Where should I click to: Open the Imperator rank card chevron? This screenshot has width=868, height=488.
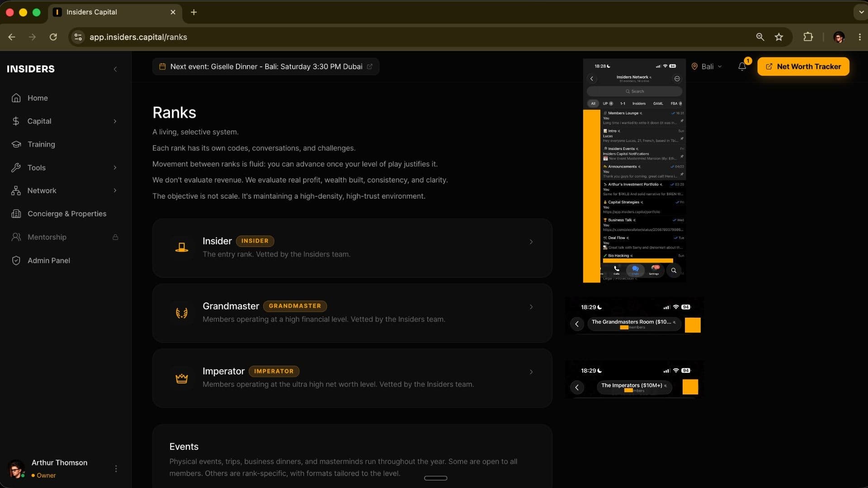[531, 372]
